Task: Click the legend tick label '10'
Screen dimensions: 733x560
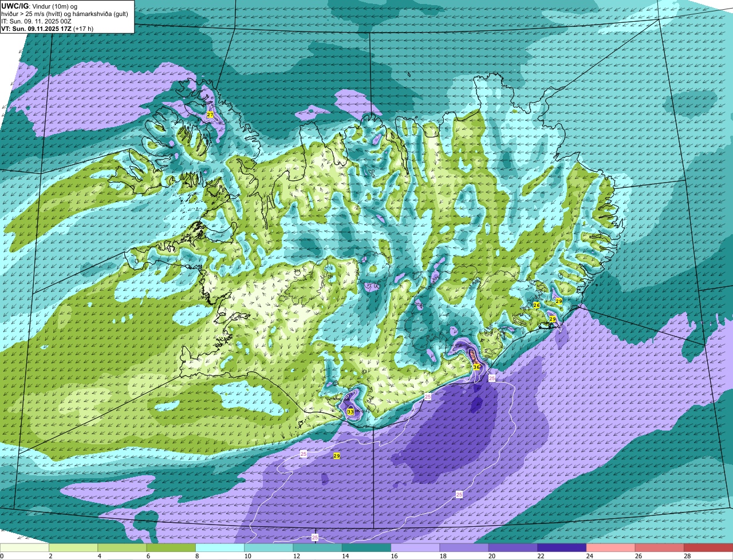Action: (x=247, y=556)
